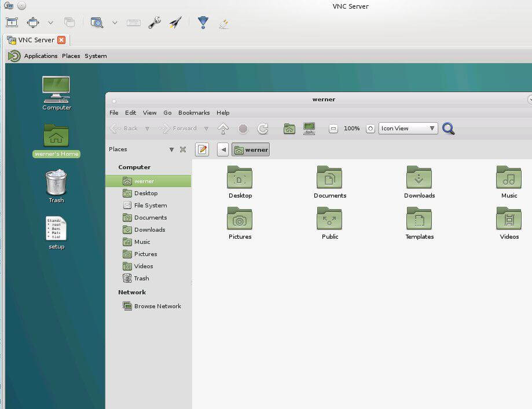The image size is (532, 409).
Task: Toggle fullscreen using first VNC toolbar icon
Action: 12,23
